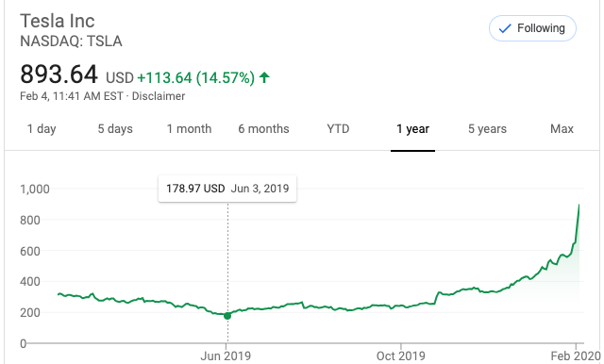
Task: Click the blue checkmark in Following
Action: [505, 28]
